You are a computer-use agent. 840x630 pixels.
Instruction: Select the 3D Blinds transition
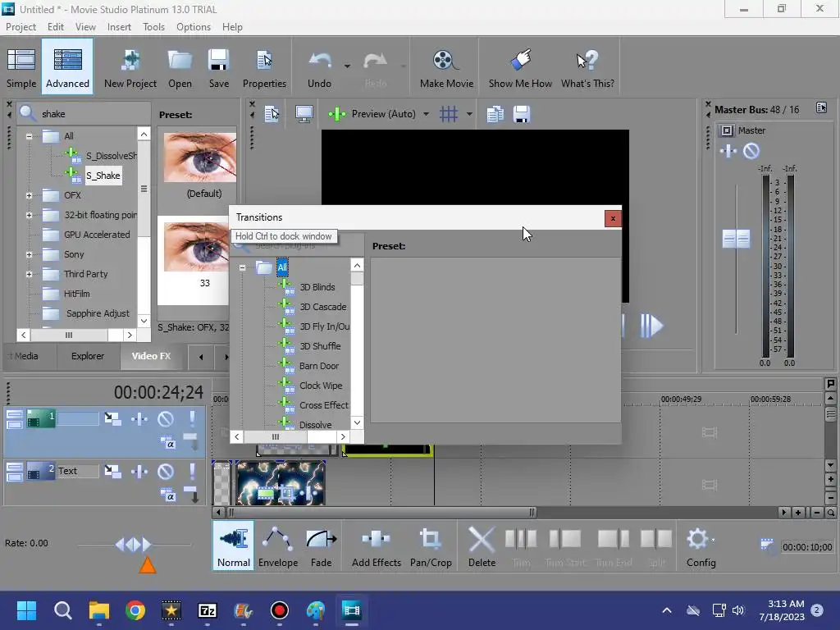click(317, 287)
